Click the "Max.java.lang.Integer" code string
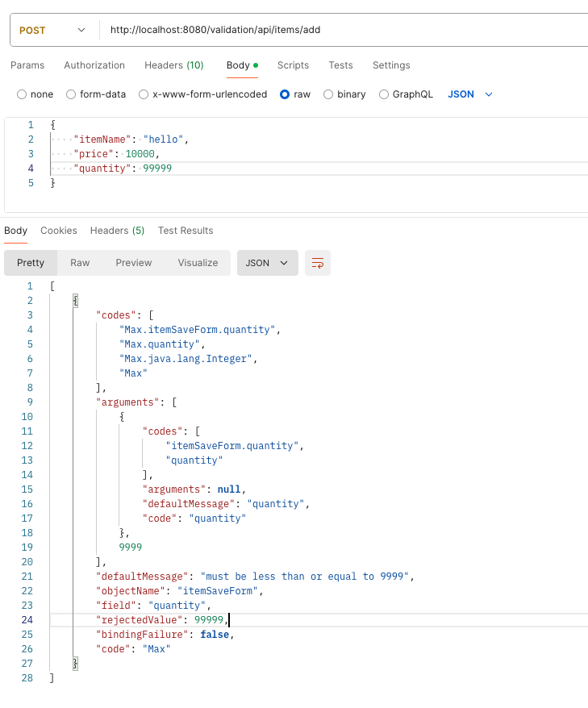The height and width of the screenshot is (708, 588). (x=186, y=359)
